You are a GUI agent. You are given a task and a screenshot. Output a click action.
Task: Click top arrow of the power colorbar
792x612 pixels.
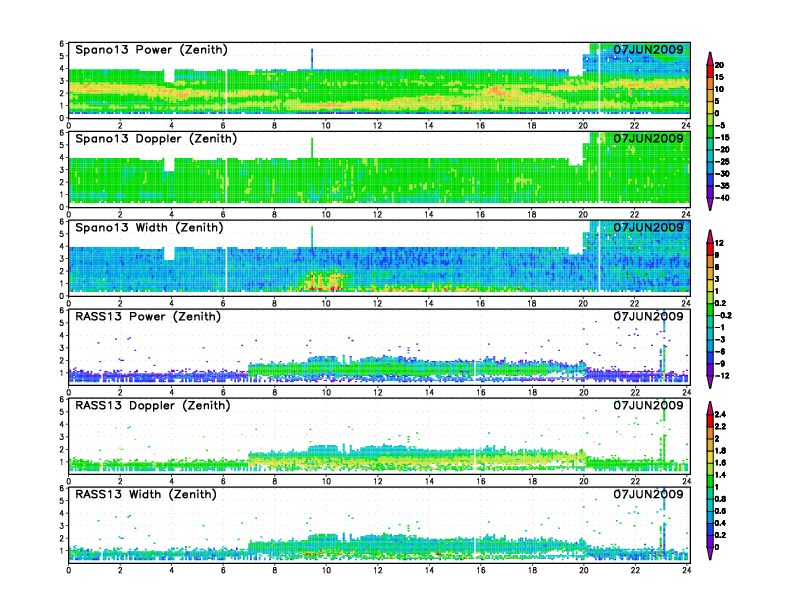[x=709, y=55]
